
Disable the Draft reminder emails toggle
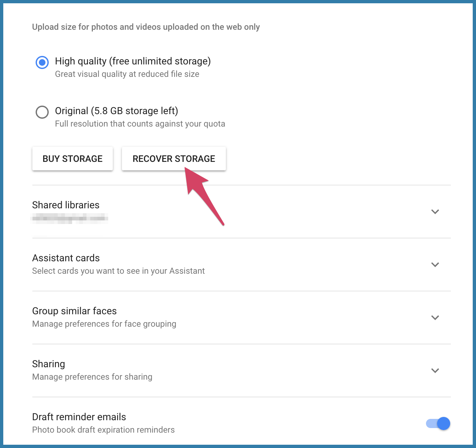438,423
